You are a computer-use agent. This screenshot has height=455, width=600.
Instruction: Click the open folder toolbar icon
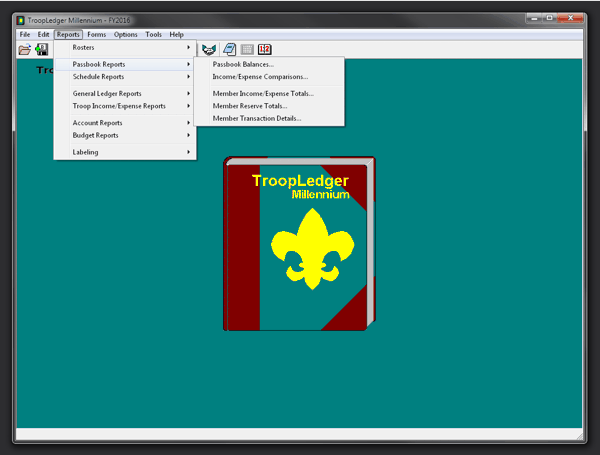24,49
